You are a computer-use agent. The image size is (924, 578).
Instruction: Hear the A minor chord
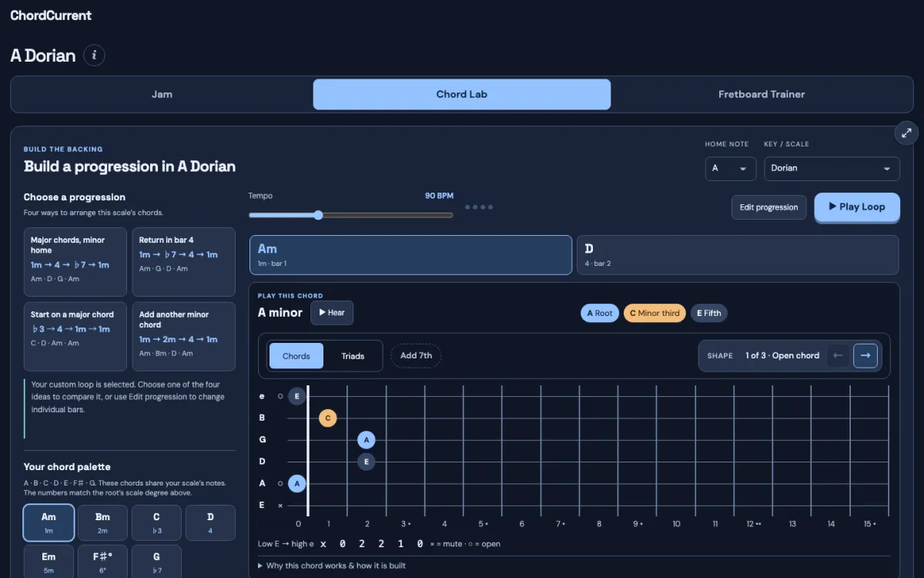[x=332, y=313]
